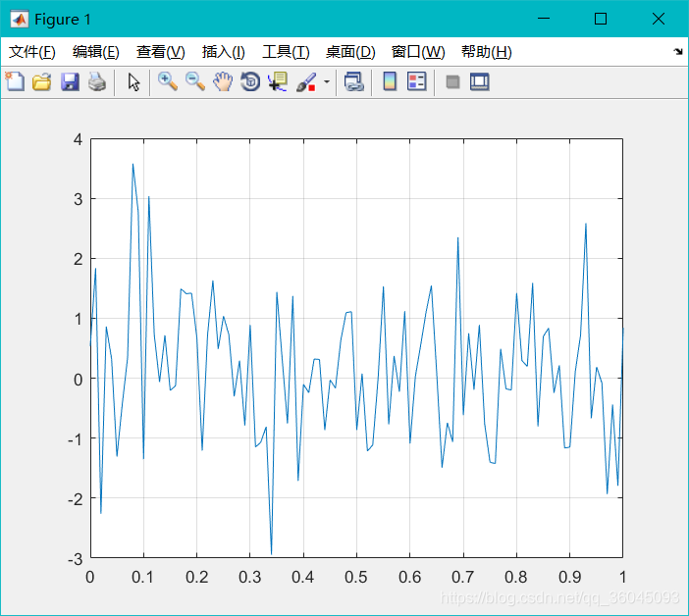
Task: Select the Zoom Out magnifier tool
Action: (195, 82)
